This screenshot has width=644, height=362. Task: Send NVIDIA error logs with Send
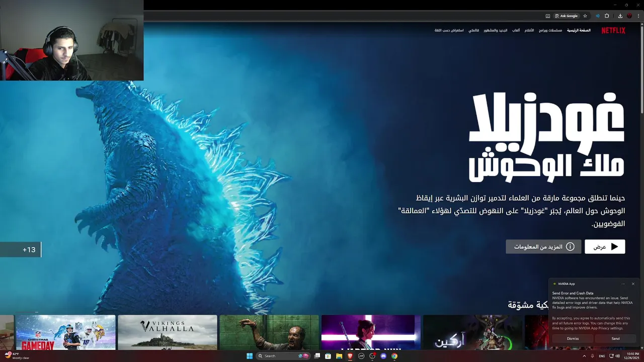coord(615,338)
